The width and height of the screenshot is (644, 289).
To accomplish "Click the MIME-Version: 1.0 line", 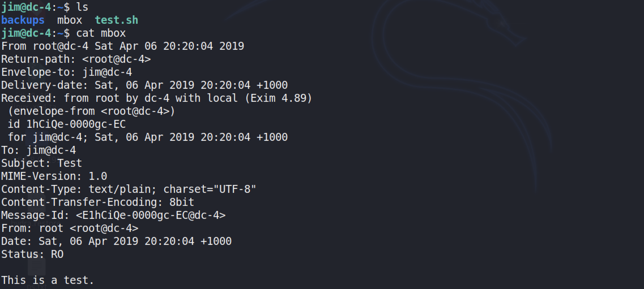I will point(54,176).
